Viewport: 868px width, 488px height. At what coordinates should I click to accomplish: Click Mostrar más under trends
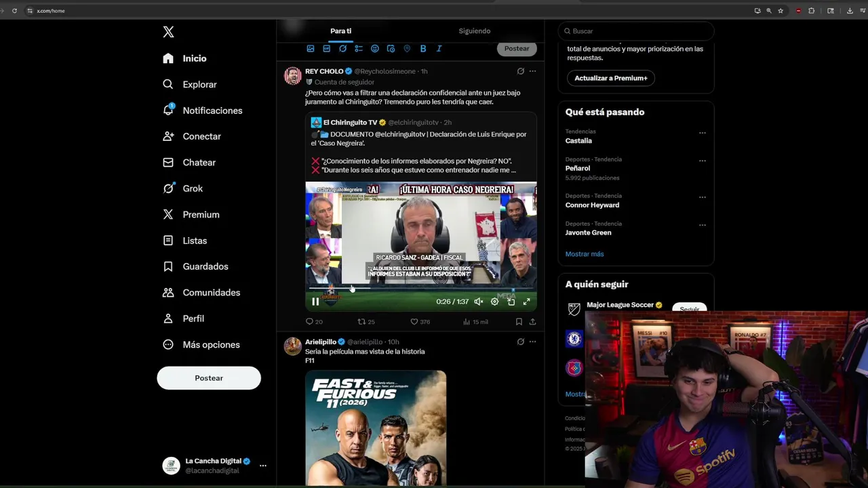tap(585, 254)
